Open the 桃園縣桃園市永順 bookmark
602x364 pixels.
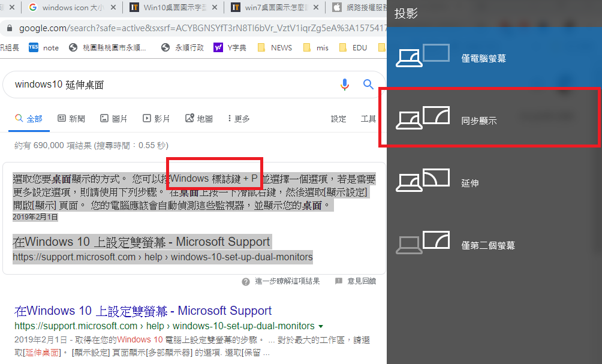click(x=107, y=47)
